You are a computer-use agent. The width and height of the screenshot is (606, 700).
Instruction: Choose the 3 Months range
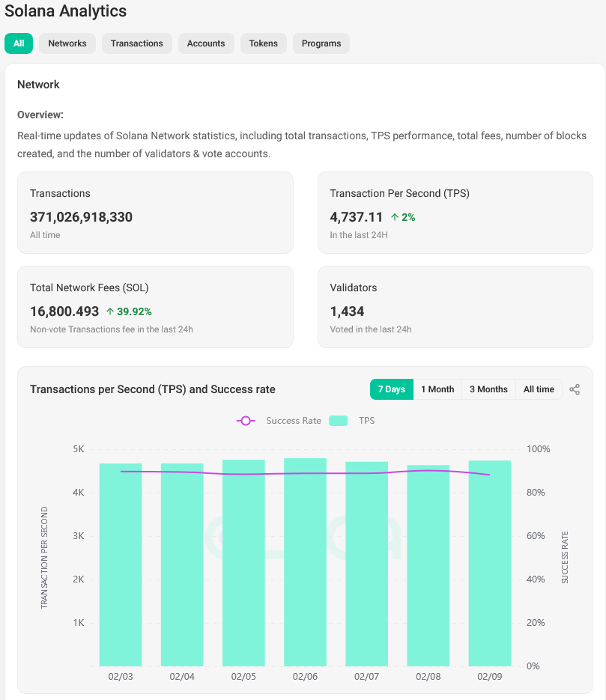[x=488, y=389]
